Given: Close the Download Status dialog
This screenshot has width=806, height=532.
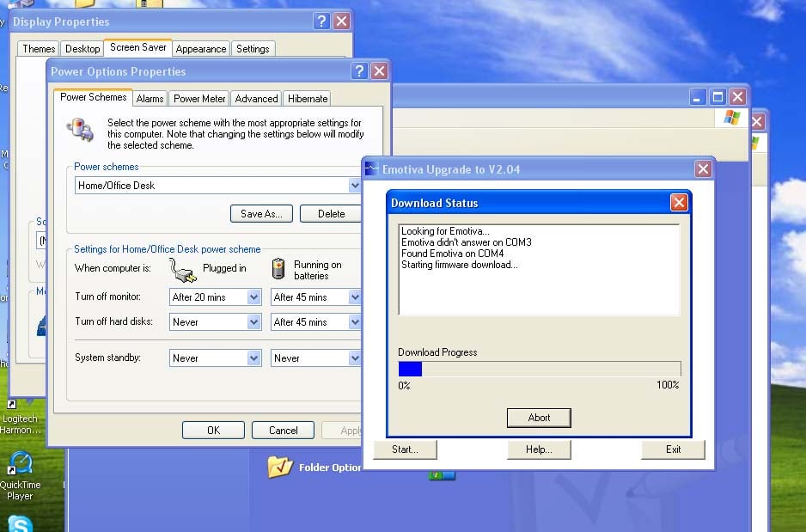Looking at the screenshot, I should point(679,203).
